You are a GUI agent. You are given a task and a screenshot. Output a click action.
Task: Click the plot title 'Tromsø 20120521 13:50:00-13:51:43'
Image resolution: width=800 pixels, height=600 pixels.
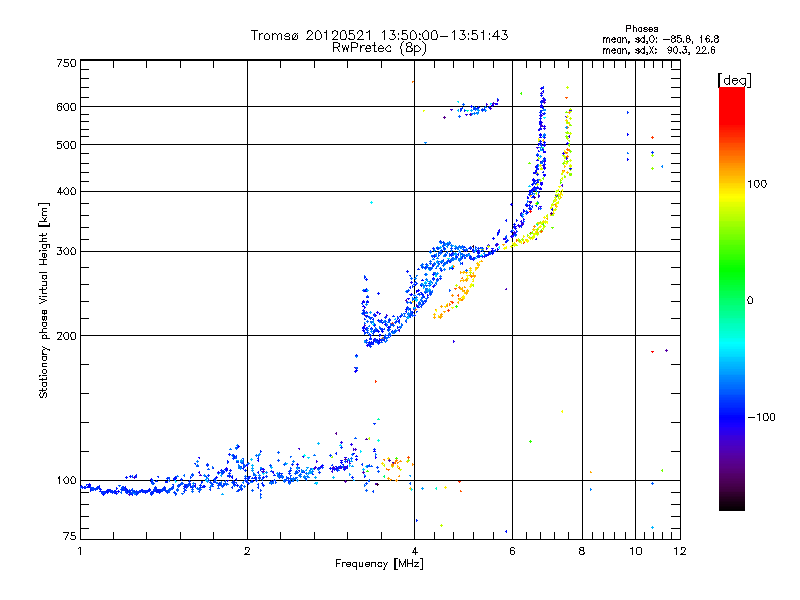click(379, 35)
